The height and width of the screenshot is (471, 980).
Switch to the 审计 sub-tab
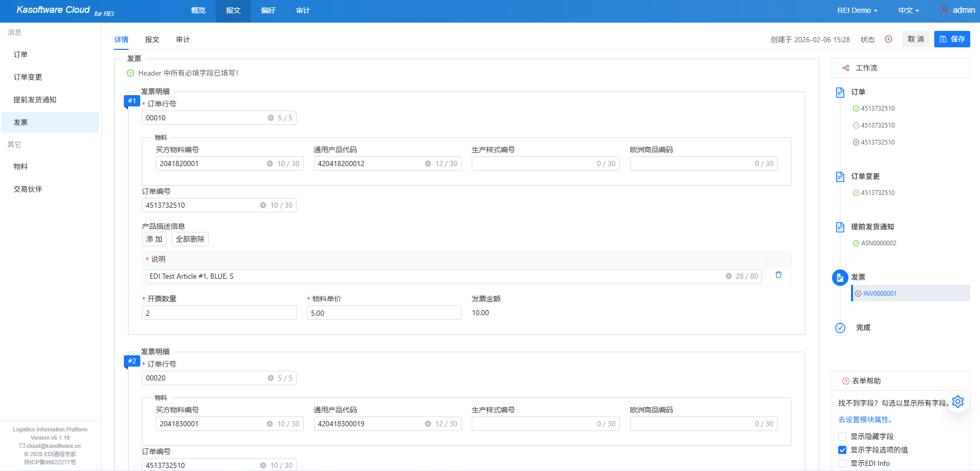click(183, 40)
